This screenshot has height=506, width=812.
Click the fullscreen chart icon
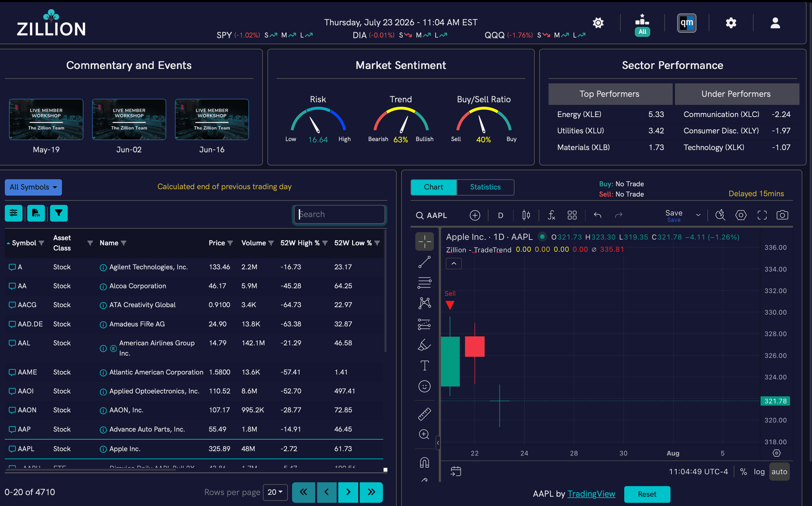[x=762, y=215]
